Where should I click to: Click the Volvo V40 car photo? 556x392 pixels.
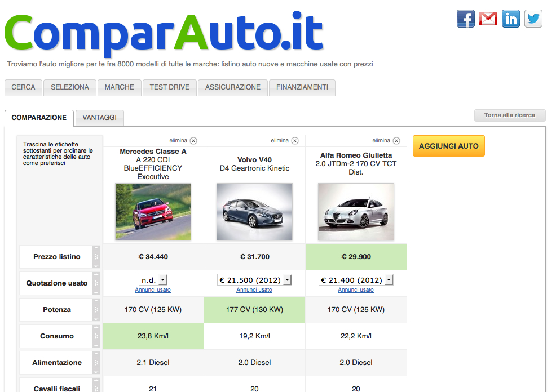(254, 212)
